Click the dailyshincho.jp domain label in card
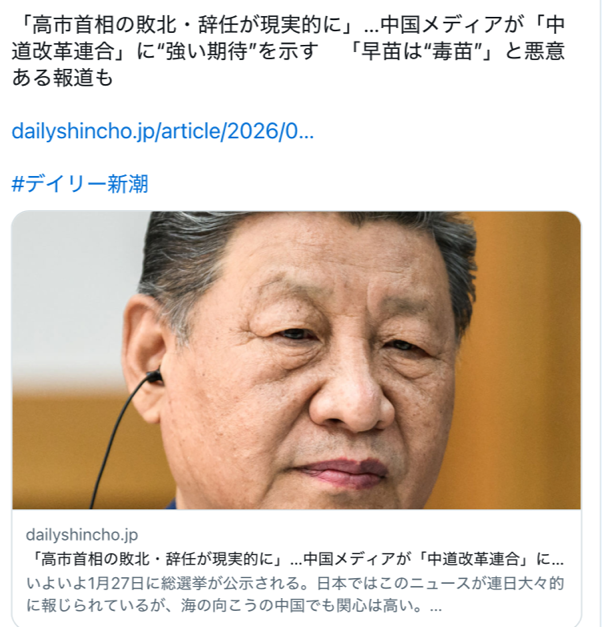The height and width of the screenshot is (627, 602). click(82, 535)
